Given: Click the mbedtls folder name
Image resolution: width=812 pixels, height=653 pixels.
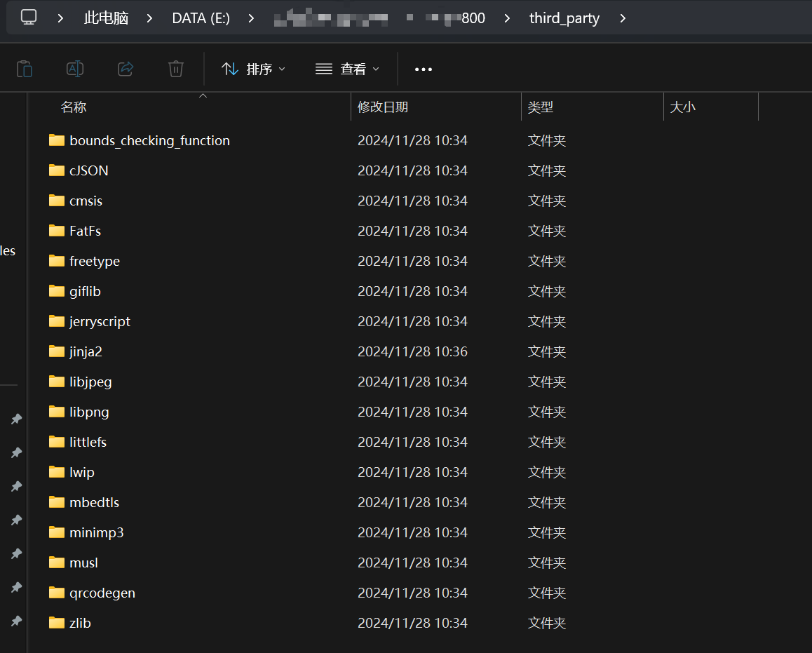Looking at the screenshot, I should [94, 502].
